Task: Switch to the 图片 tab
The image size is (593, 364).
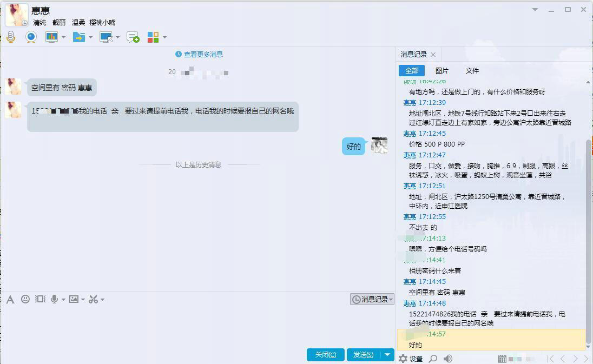Action: tap(443, 70)
